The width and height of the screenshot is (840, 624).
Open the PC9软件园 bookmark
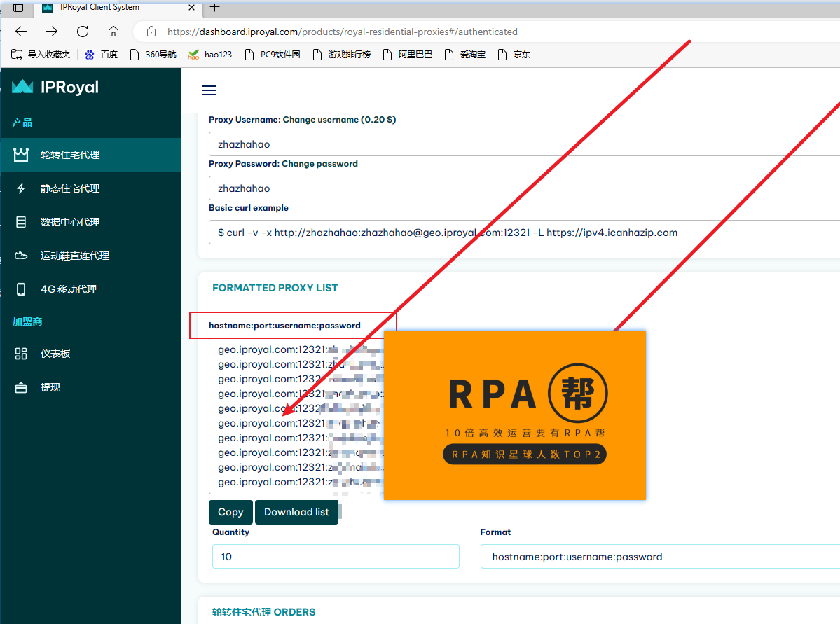[x=272, y=55]
